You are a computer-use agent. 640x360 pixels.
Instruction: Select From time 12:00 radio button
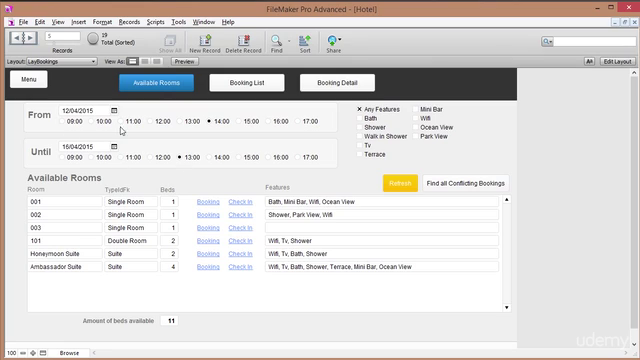pos(150,121)
